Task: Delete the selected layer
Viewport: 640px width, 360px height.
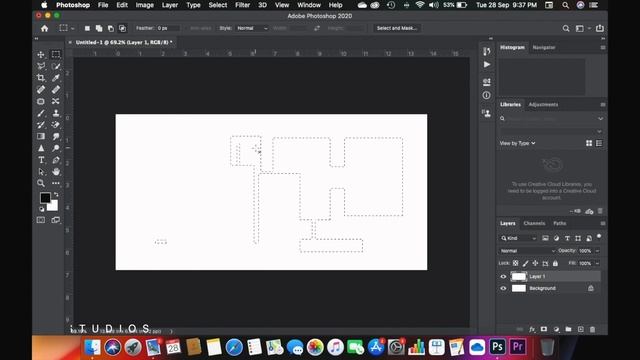Action: (x=593, y=329)
